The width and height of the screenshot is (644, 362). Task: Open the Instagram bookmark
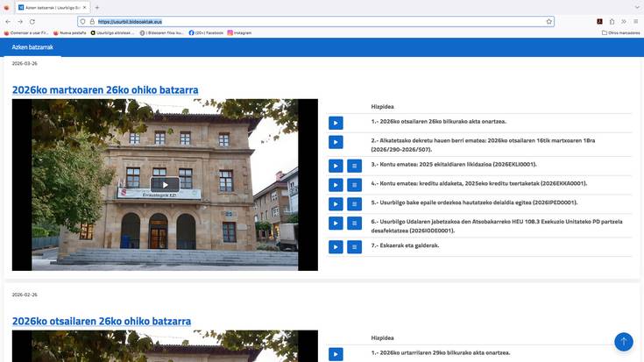point(242,32)
